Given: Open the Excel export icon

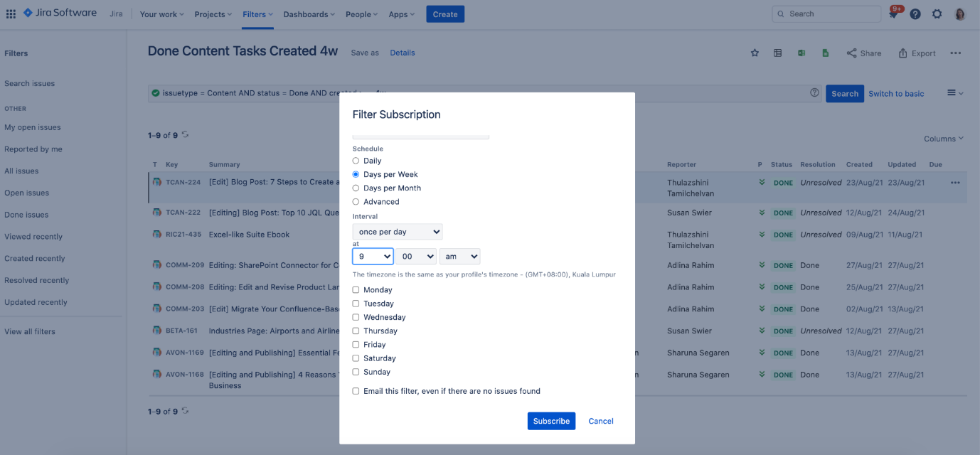Looking at the screenshot, I should click(801, 53).
